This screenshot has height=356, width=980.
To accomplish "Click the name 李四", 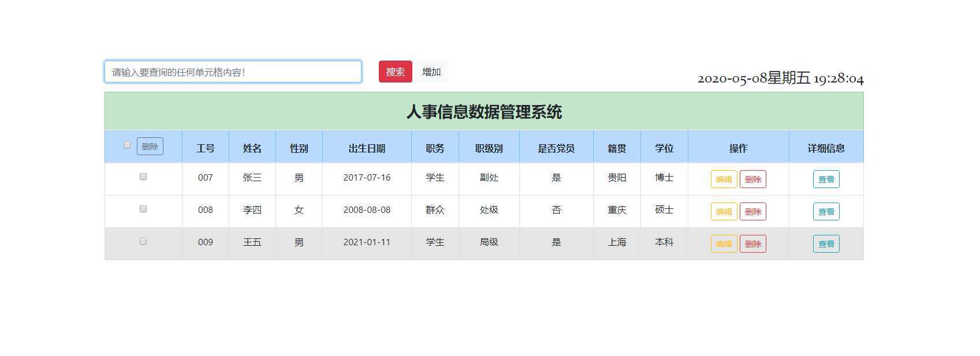I will (252, 210).
